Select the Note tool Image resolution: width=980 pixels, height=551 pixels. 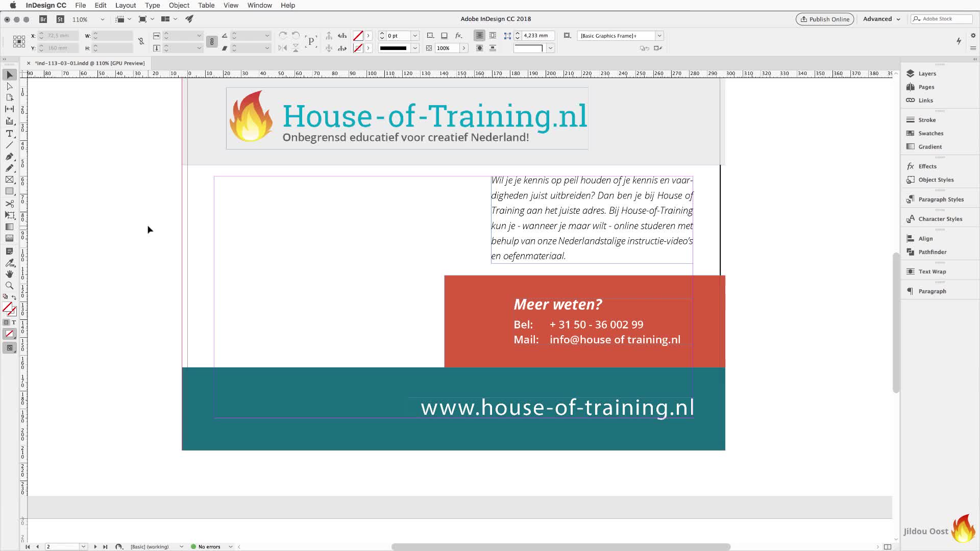9,251
